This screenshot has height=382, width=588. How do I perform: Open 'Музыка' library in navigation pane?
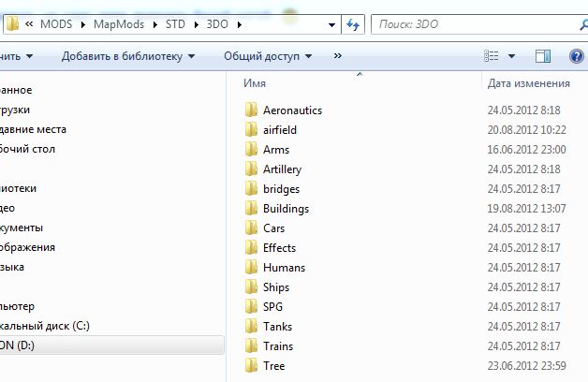point(12,267)
